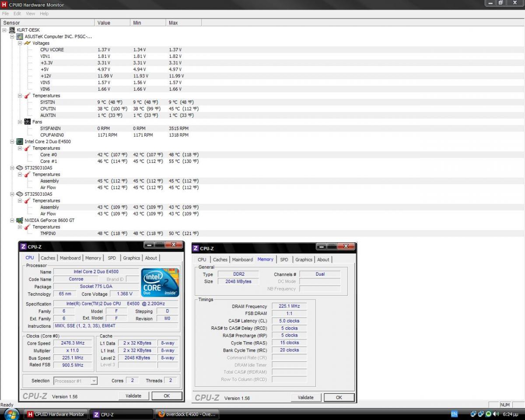525x420 pixels.
Task: Switch to CPU-Z taskbar button
Action: [x=121, y=414]
